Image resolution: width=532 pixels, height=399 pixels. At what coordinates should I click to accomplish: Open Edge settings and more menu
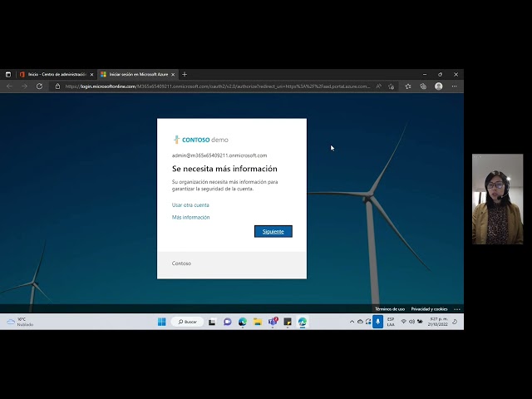tap(455, 86)
